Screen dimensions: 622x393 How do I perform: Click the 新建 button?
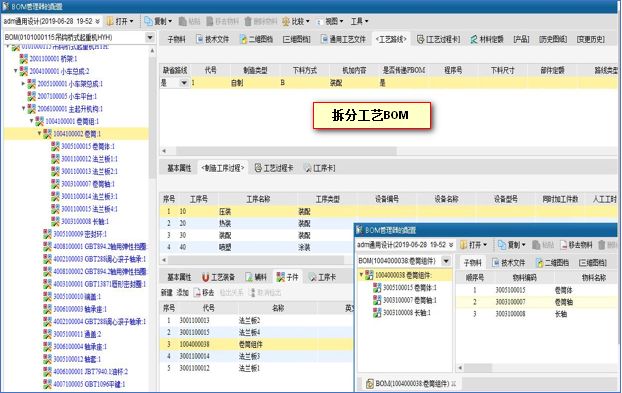[x=167, y=293]
